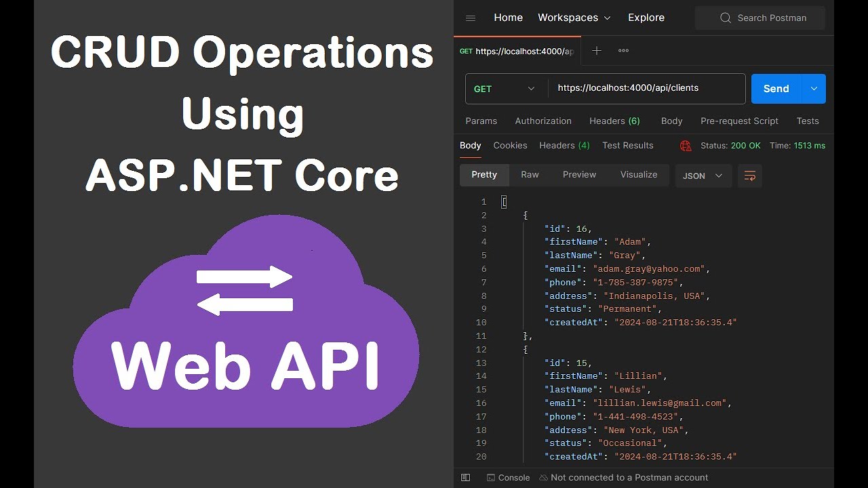Send the request
Image resolution: width=868 pixels, height=488 pixels.
776,89
